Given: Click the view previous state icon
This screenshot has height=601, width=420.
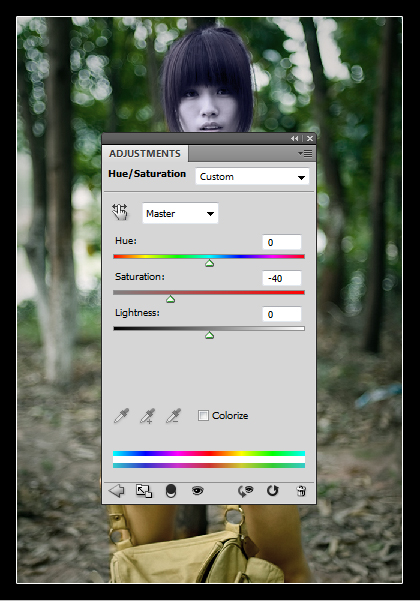Looking at the screenshot, I should pyautogui.click(x=245, y=491).
